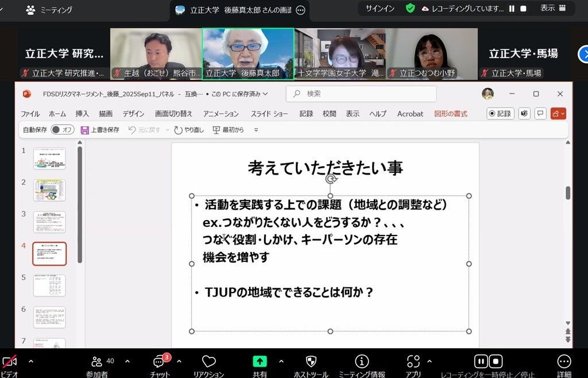The image size is (588, 378).
Task: Toggle PowerPoint AutoSave switch
Action: [63, 130]
